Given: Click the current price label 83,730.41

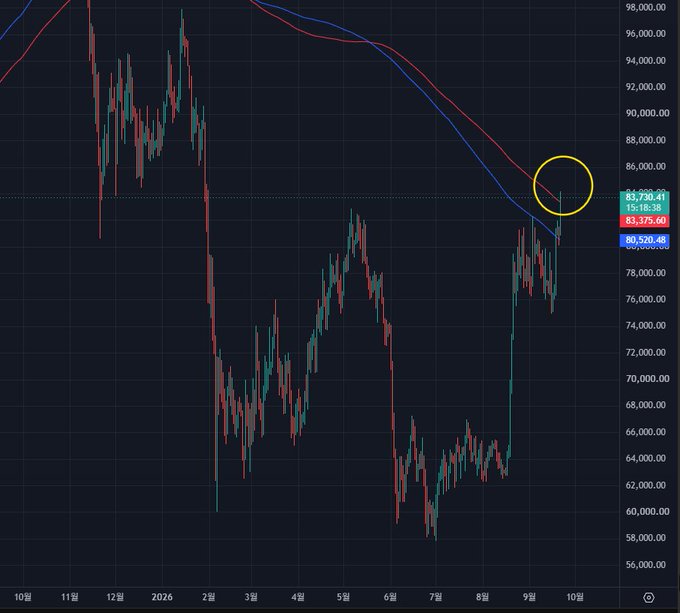Looking at the screenshot, I should click(645, 197).
